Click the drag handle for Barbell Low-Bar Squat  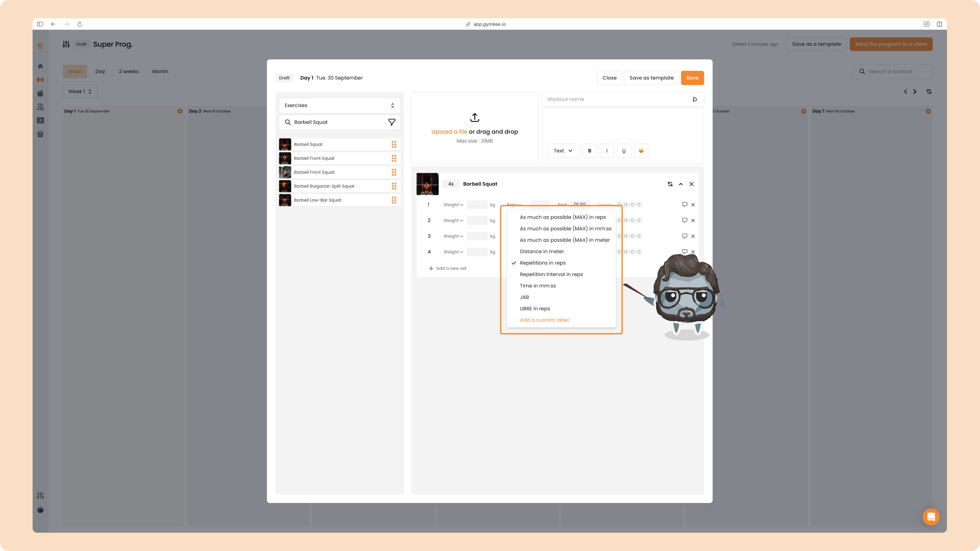click(x=394, y=200)
